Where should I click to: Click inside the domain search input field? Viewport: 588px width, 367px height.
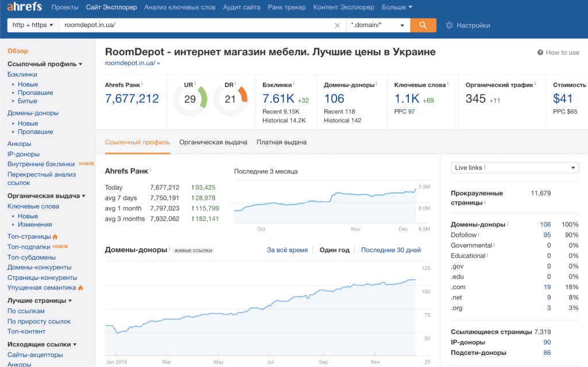[172, 25]
